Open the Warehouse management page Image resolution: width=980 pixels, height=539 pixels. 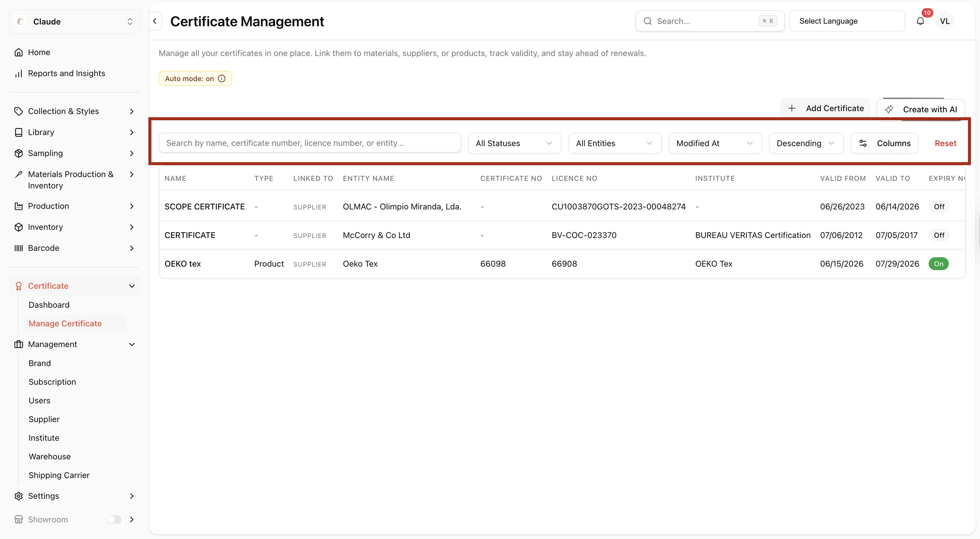(x=50, y=457)
